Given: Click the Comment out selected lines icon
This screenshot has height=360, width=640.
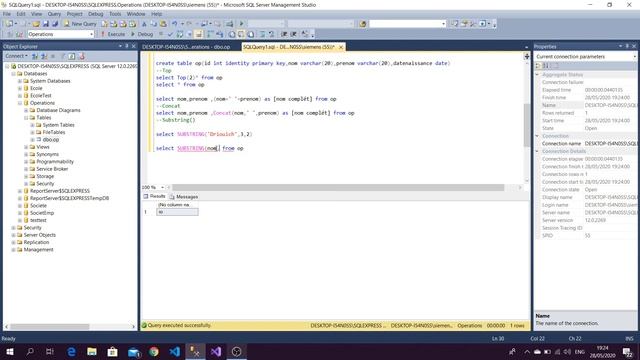Looking at the screenshot, I should (x=262, y=34).
